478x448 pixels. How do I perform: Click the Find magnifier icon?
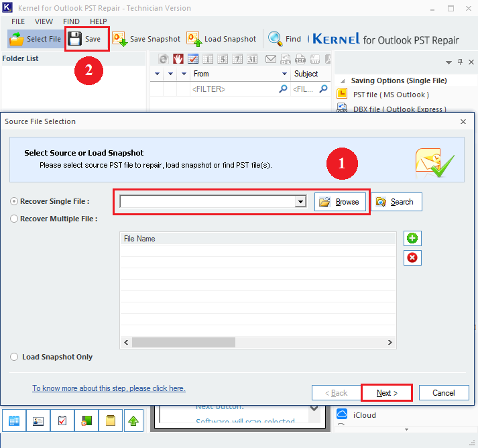point(275,39)
